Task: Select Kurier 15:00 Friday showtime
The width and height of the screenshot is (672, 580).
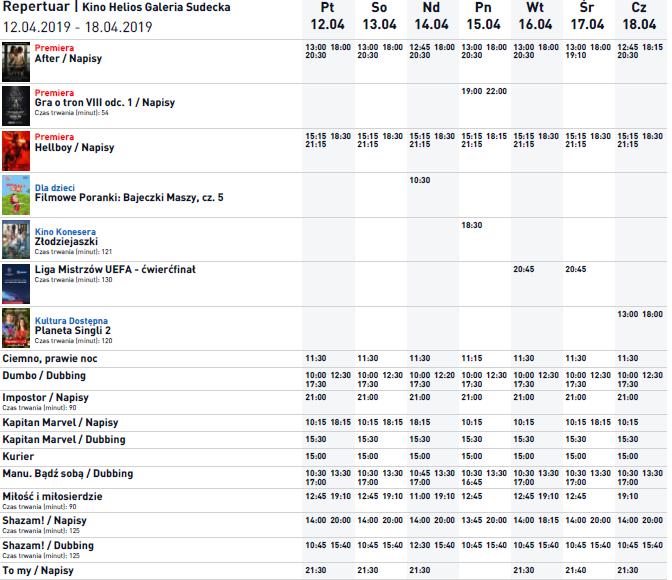Action: tap(316, 457)
